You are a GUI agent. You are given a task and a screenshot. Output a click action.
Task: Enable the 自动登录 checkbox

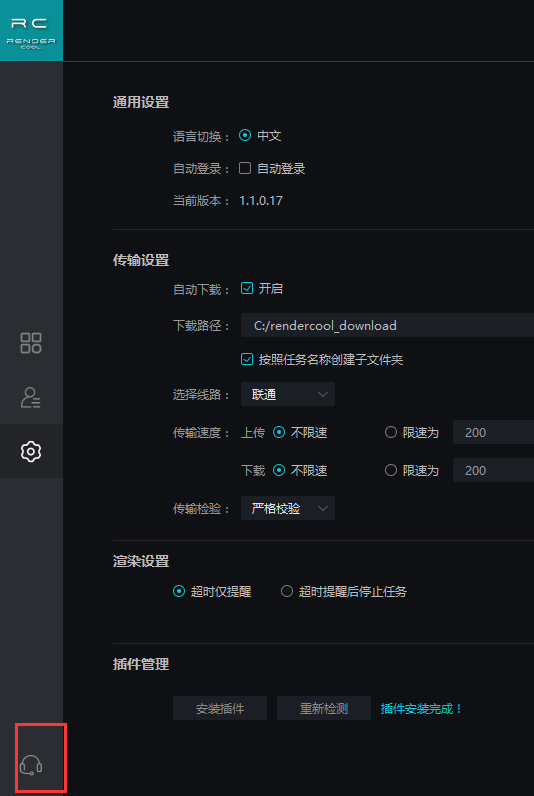tap(245, 168)
